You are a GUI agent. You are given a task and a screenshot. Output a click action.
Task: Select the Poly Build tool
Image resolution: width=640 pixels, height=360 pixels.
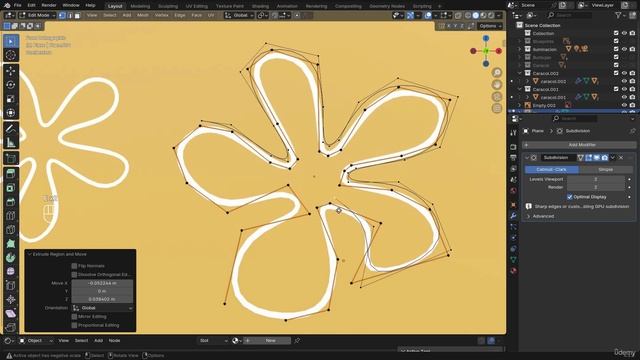click(x=11, y=244)
